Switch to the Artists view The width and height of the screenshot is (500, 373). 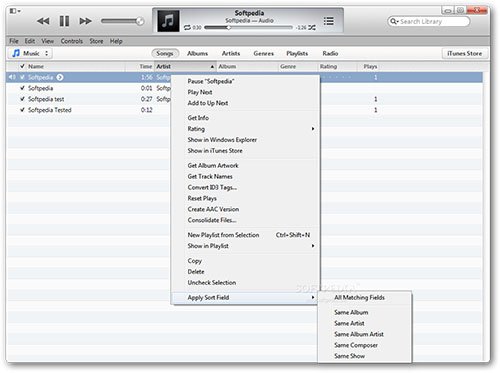[x=231, y=53]
